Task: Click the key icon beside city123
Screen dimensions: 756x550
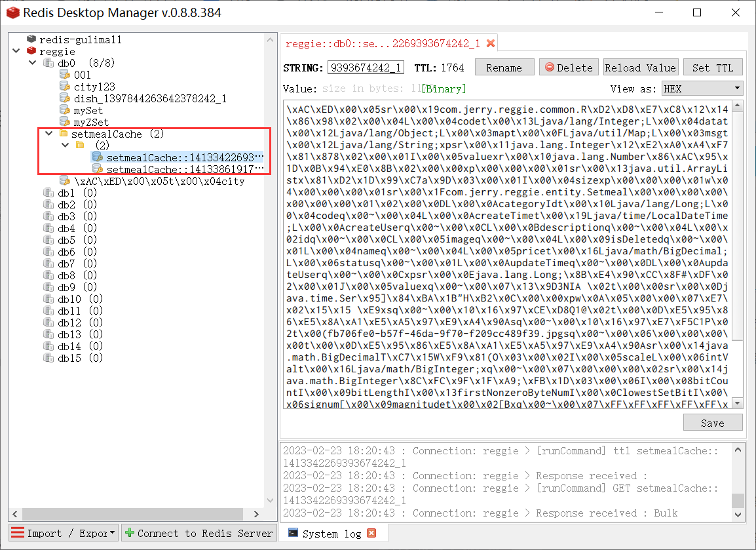Action: (x=65, y=86)
